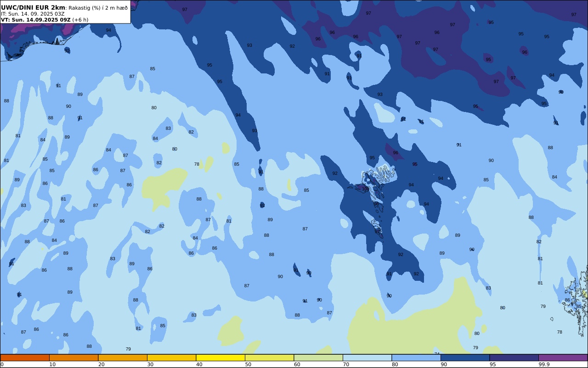The height and width of the screenshot is (368, 588).
Task: Click the "VT: Sun. 14.09.2025 09Z" valid time
Action: coord(36,20)
